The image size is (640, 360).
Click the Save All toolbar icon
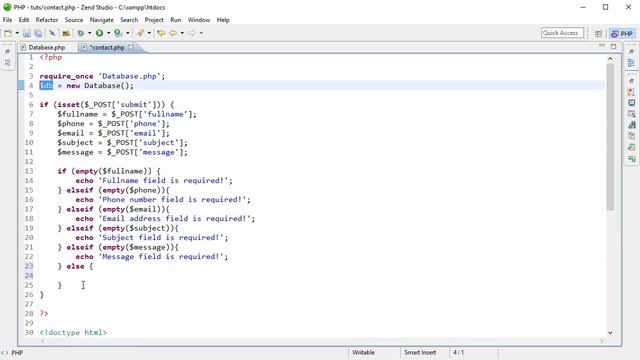pyautogui.click(x=38, y=33)
